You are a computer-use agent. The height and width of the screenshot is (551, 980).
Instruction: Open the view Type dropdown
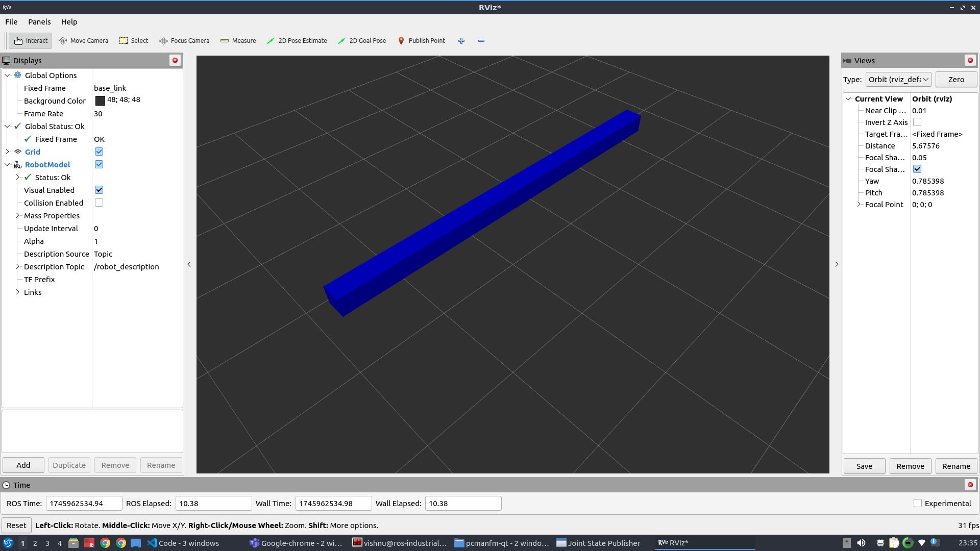point(898,80)
